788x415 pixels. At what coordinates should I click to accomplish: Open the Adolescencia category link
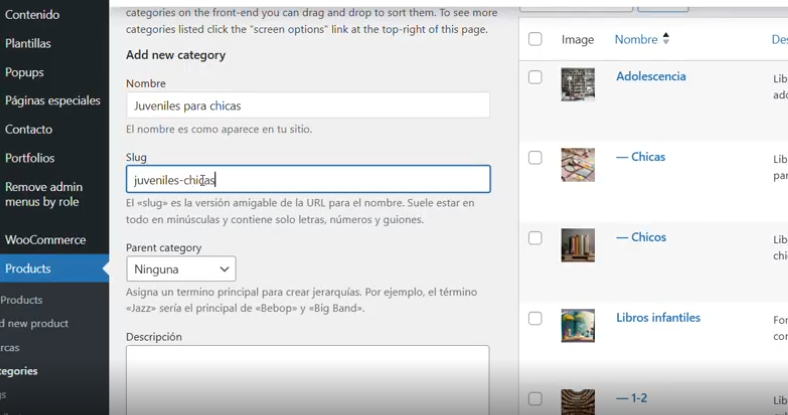point(650,77)
